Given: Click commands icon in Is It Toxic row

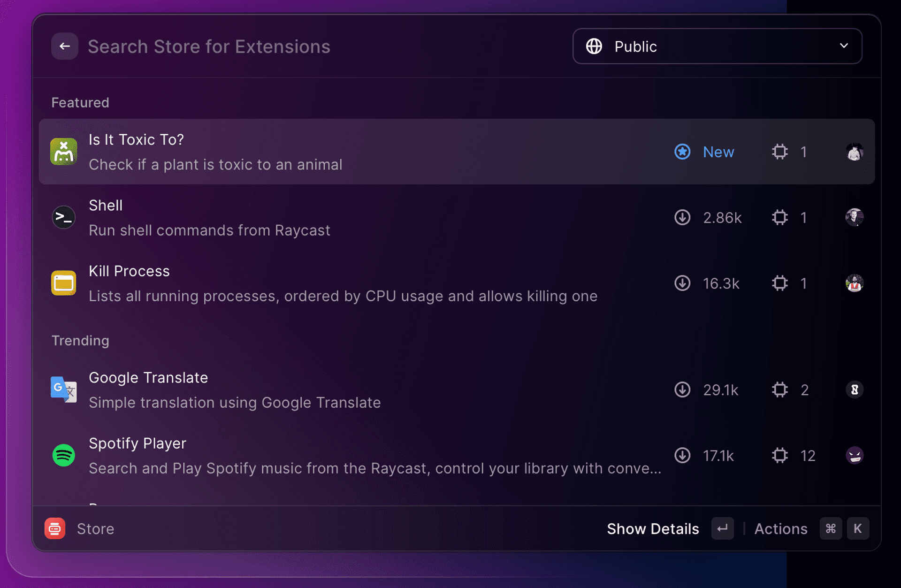Looking at the screenshot, I should [779, 152].
